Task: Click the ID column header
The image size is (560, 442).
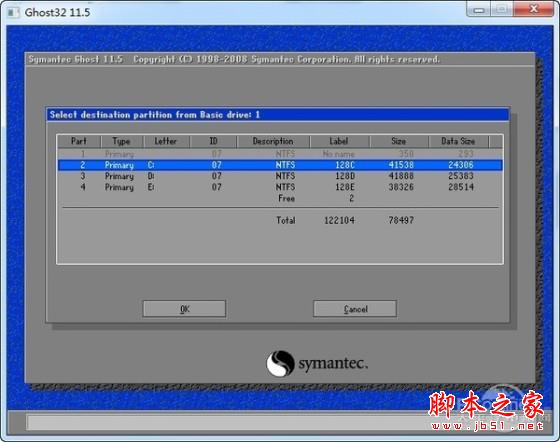Action: point(213,141)
